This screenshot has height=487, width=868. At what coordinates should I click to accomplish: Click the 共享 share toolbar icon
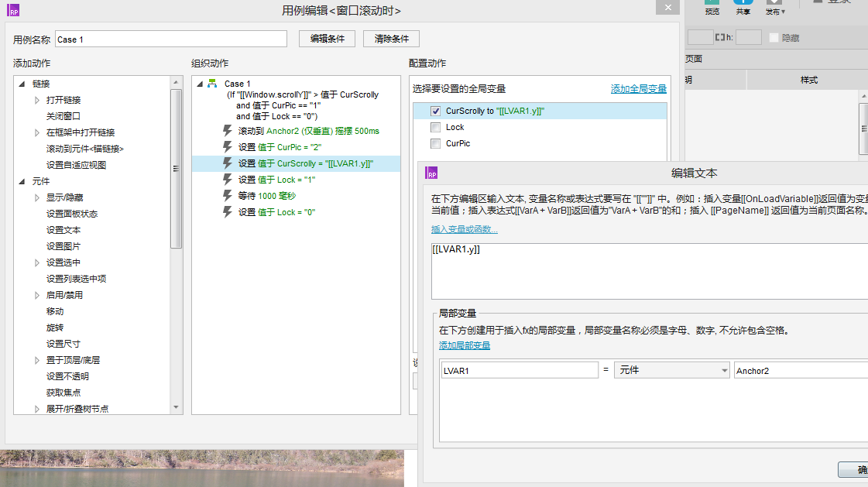[x=743, y=8]
